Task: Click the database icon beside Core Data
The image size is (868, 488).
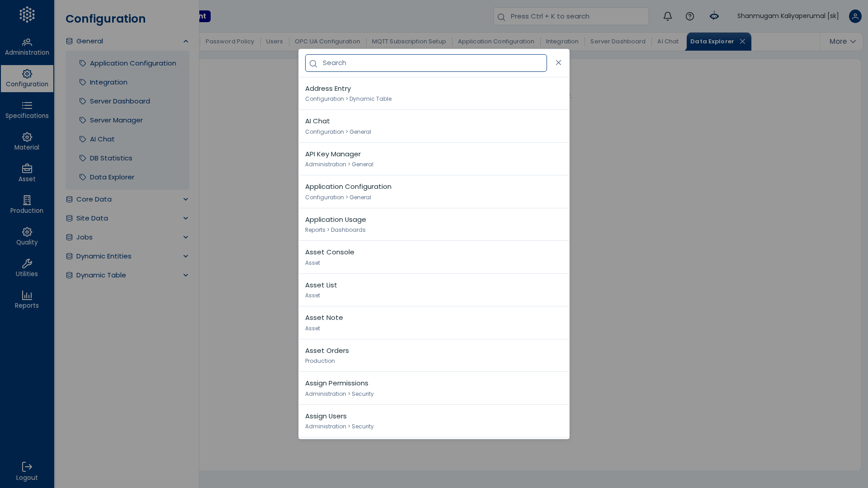Action: coord(69,199)
